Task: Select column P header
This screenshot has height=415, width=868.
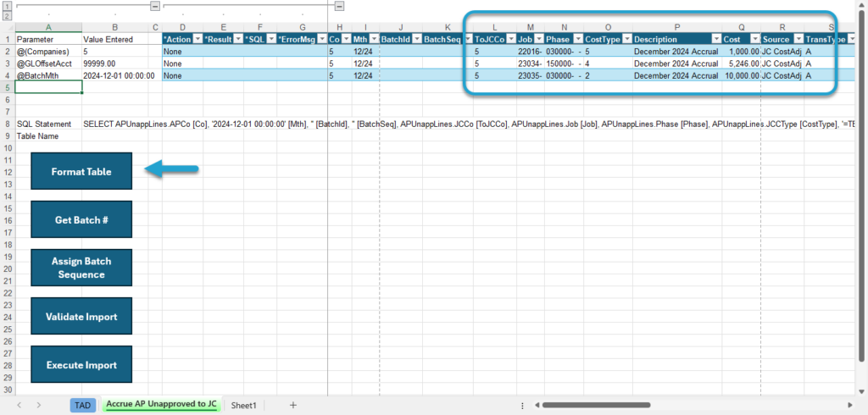Action: [677, 27]
